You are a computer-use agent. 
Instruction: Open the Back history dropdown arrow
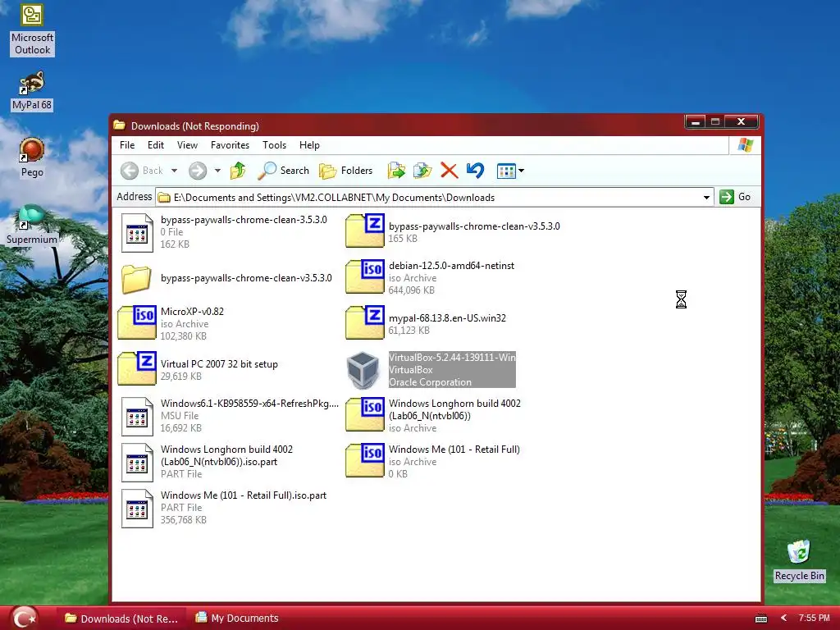coord(174,171)
